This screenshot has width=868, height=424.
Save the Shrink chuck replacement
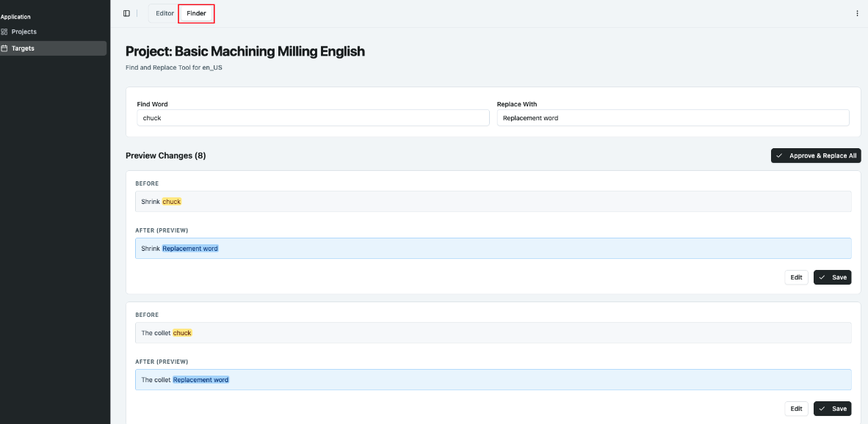pyautogui.click(x=833, y=277)
